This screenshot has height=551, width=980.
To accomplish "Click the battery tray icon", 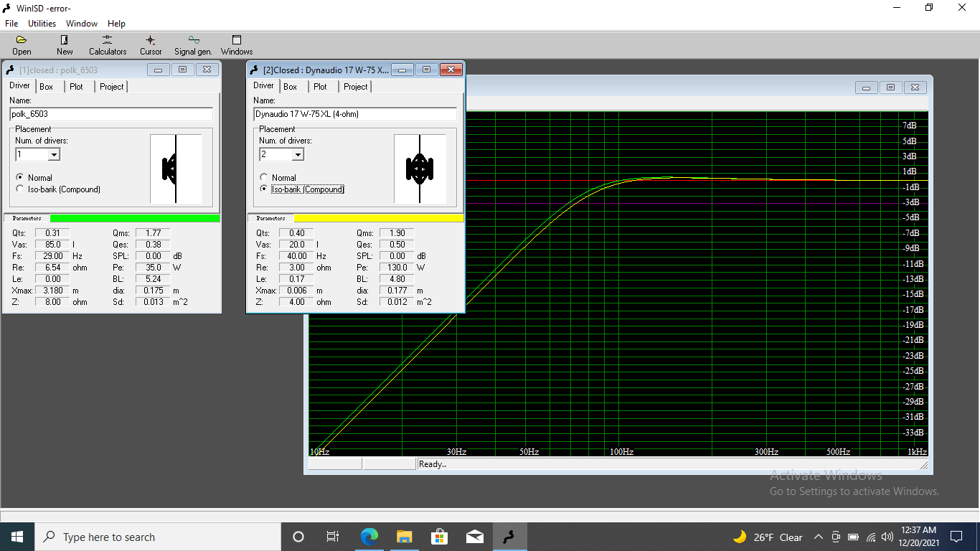I will pyautogui.click(x=853, y=537).
